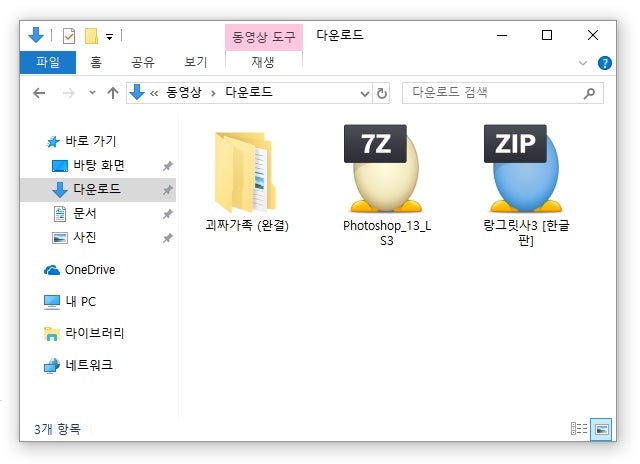Viewport: 640px width, 464px height.
Task: Select the 괴짜가족 (완결) folder icon
Action: pyautogui.click(x=246, y=171)
